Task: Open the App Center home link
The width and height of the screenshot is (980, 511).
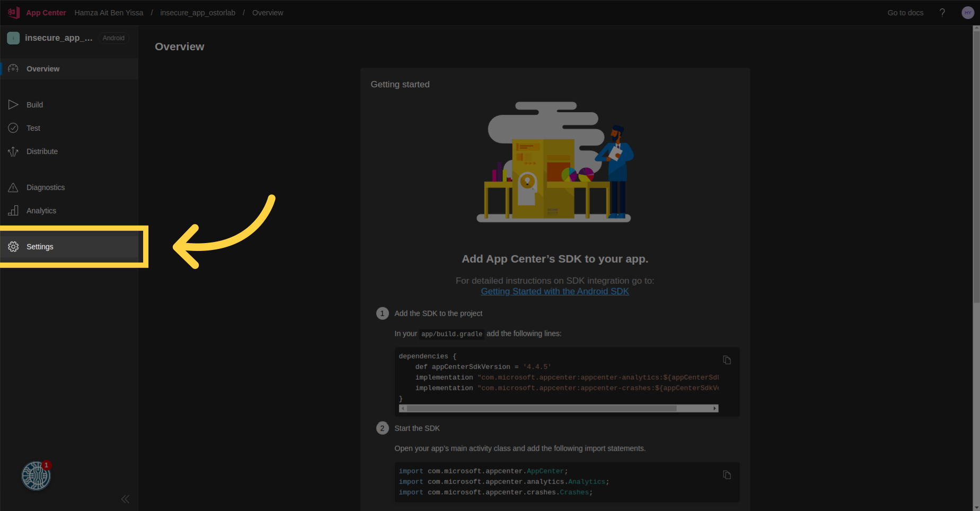Action: pyautogui.click(x=46, y=13)
